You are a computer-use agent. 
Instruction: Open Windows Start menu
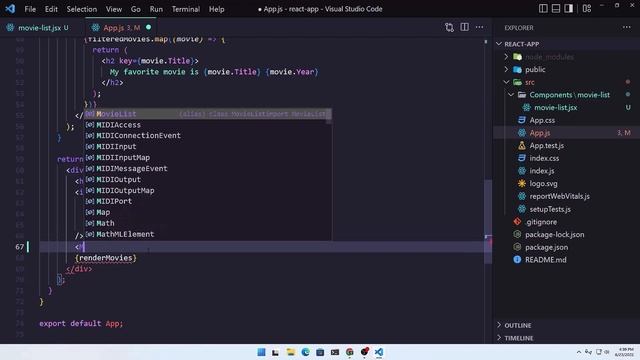click(261, 352)
